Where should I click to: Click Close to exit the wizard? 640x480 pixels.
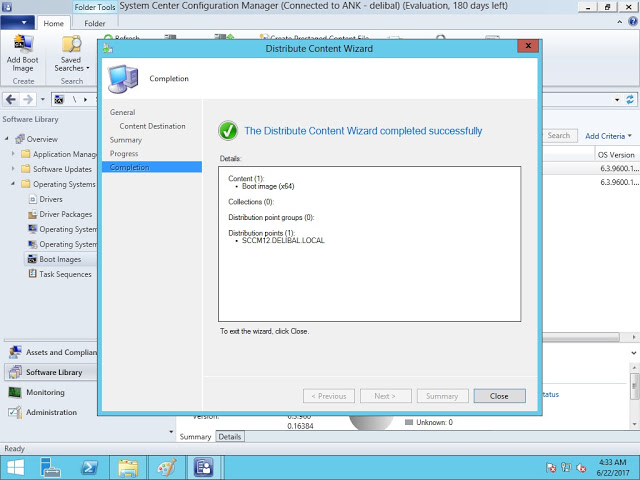tap(499, 396)
